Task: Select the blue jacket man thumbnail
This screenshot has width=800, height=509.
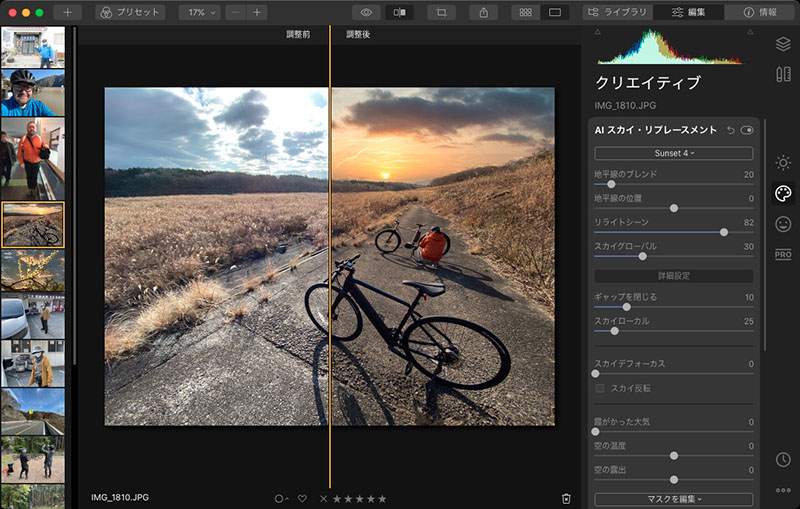Action: (33, 47)
